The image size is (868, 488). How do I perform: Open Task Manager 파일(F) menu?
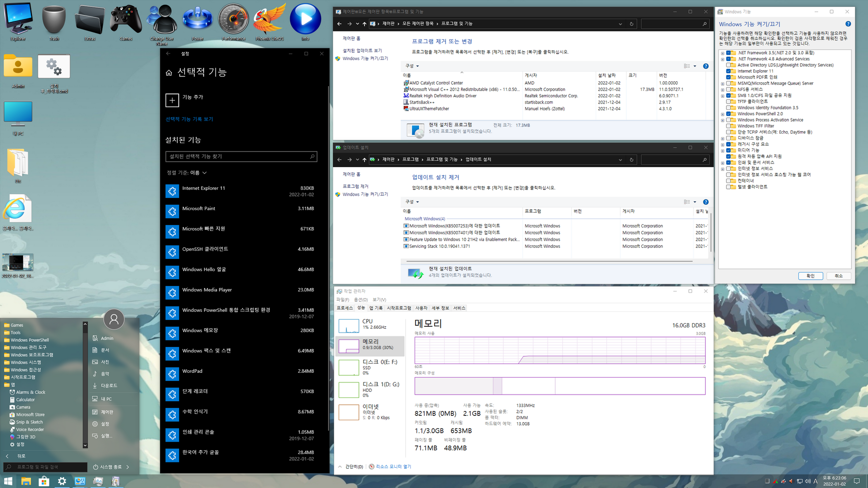(x=343, y=300)
